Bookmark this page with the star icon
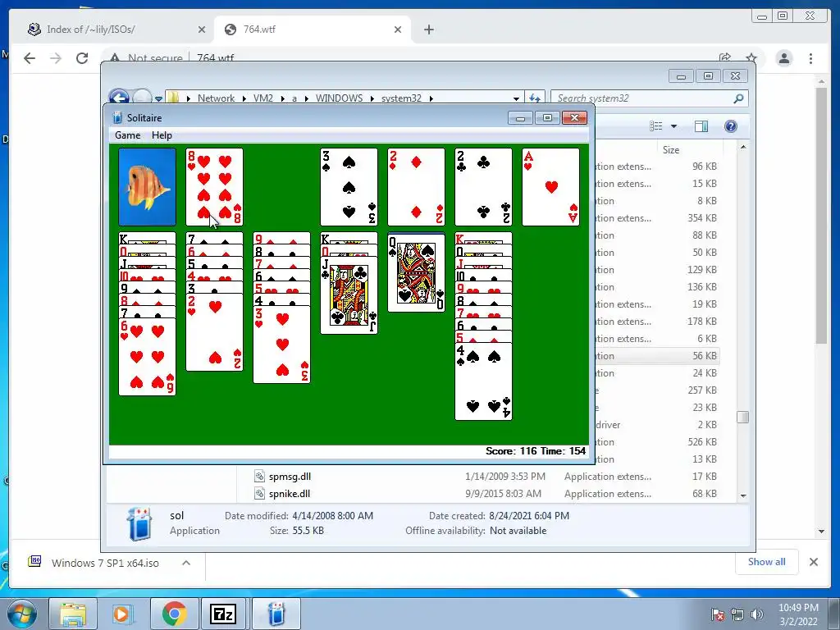 click(x=751, y=58)
